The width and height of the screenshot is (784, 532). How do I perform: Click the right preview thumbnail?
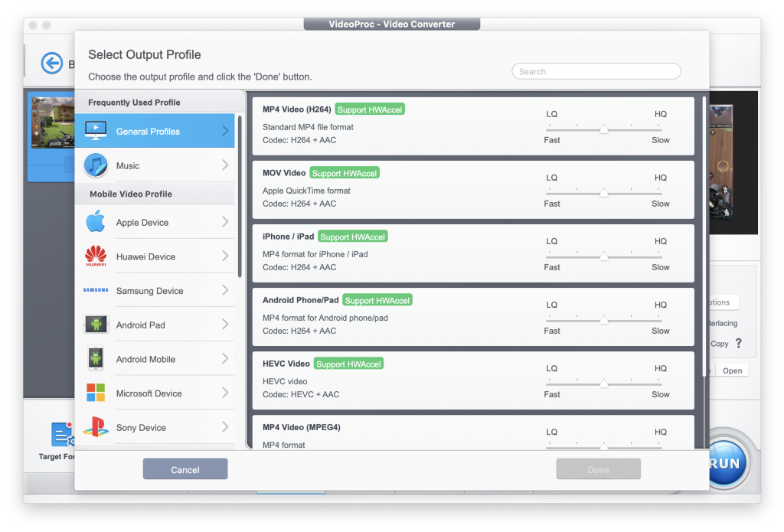(x=721, y=162)
